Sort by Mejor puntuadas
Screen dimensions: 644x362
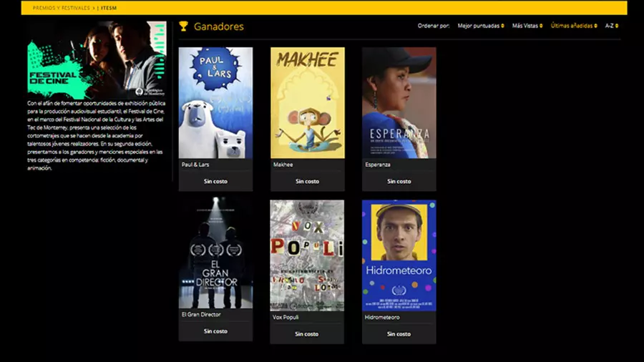click(x=481, y=26)
